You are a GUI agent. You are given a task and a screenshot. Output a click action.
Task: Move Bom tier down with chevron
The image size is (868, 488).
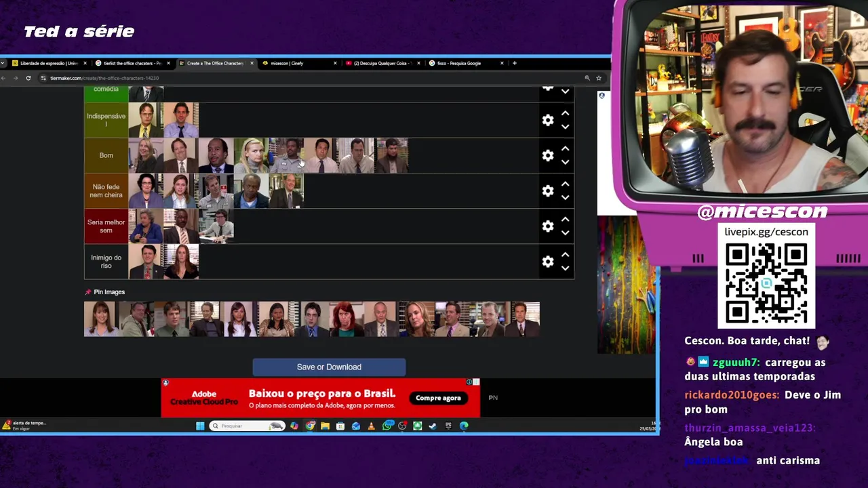[565, 162]
